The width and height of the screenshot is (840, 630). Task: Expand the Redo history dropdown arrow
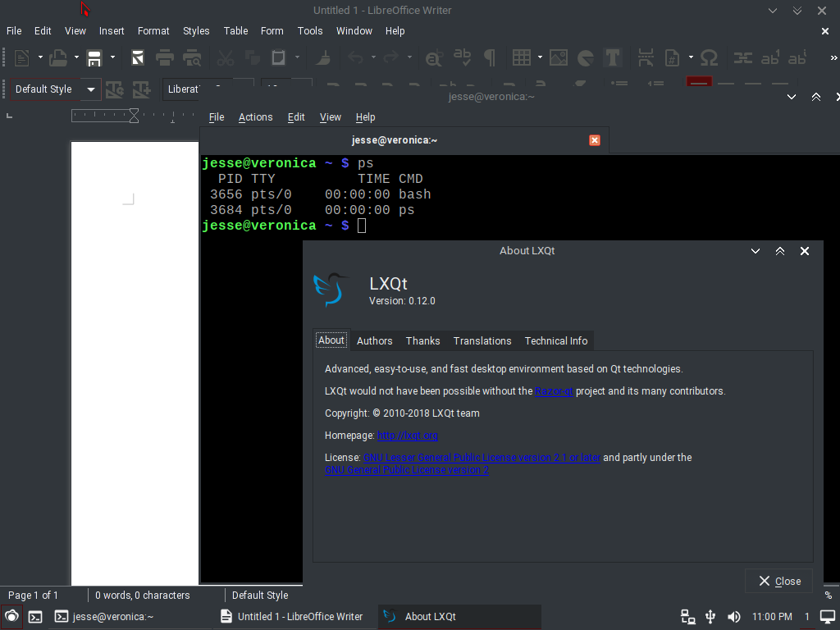click(409, 57)
